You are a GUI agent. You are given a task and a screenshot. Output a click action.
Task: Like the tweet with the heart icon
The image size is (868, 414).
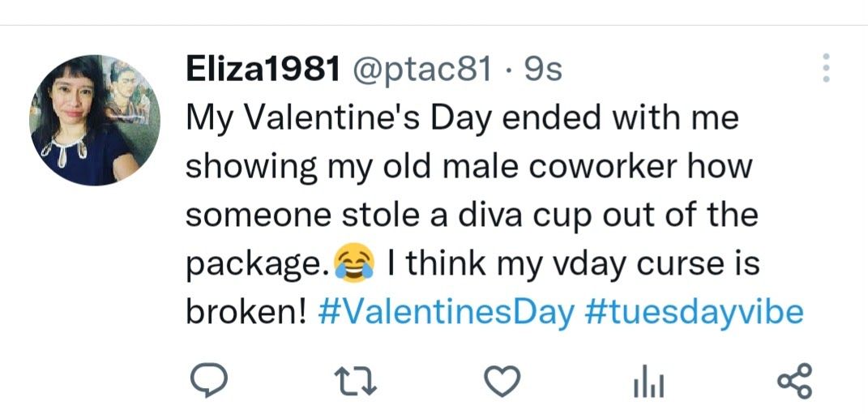[x=500, y=381]
